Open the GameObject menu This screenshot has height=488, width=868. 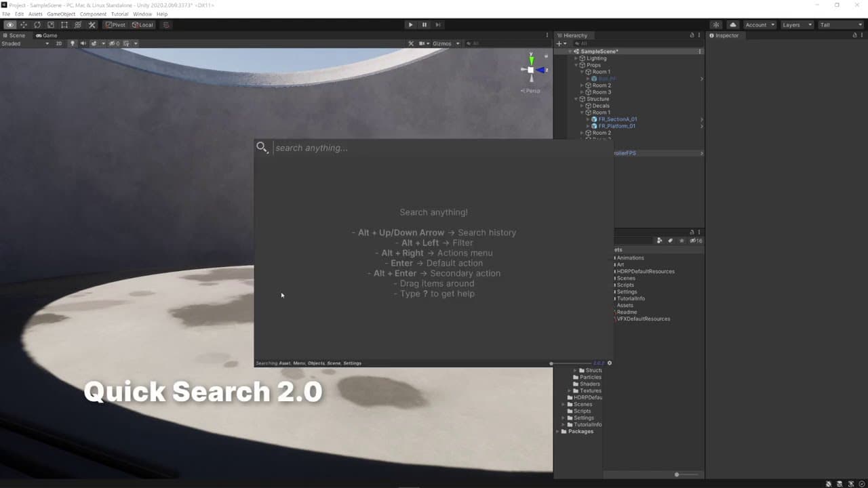(x=61, y=14)
